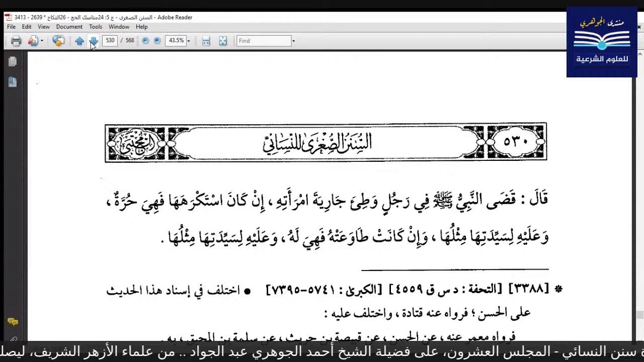Open the Help menu
This screenshot has width=644, height=362.
[142, 27]
